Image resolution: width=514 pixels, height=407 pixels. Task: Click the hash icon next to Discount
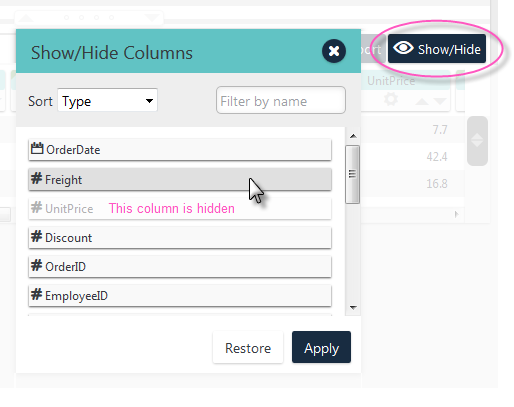[x=37, y=236]
